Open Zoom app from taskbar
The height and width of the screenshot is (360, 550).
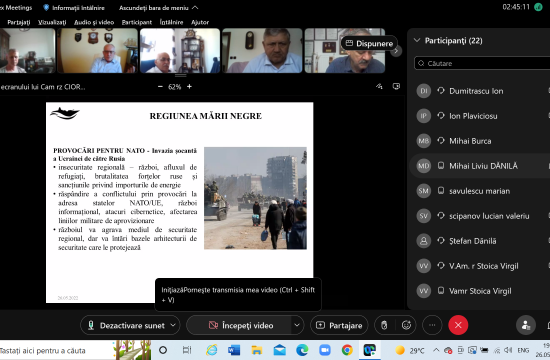coord(325,350)
